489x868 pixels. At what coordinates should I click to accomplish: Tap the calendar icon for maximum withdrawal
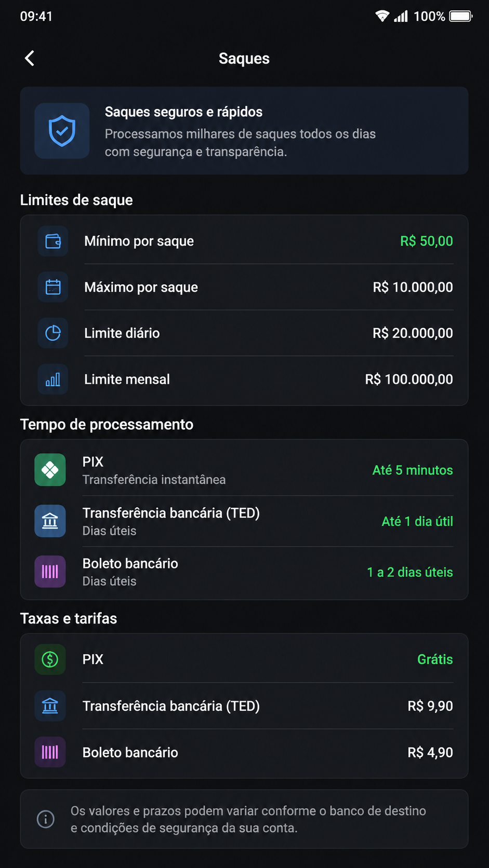pos(53,287)
